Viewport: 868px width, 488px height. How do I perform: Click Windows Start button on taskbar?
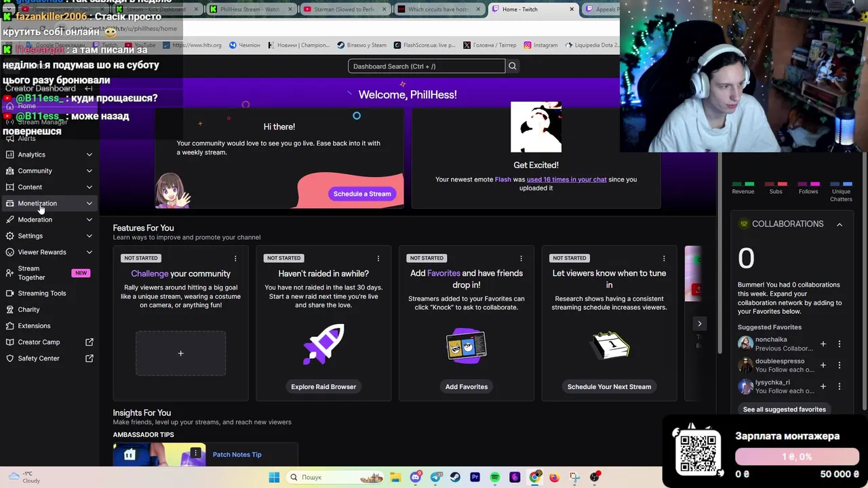click(x=274, y=477)
